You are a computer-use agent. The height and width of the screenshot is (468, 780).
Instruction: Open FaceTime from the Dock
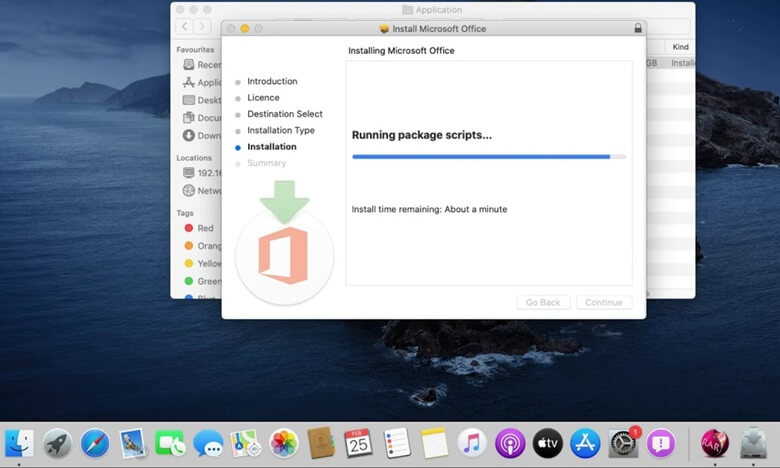170,443
